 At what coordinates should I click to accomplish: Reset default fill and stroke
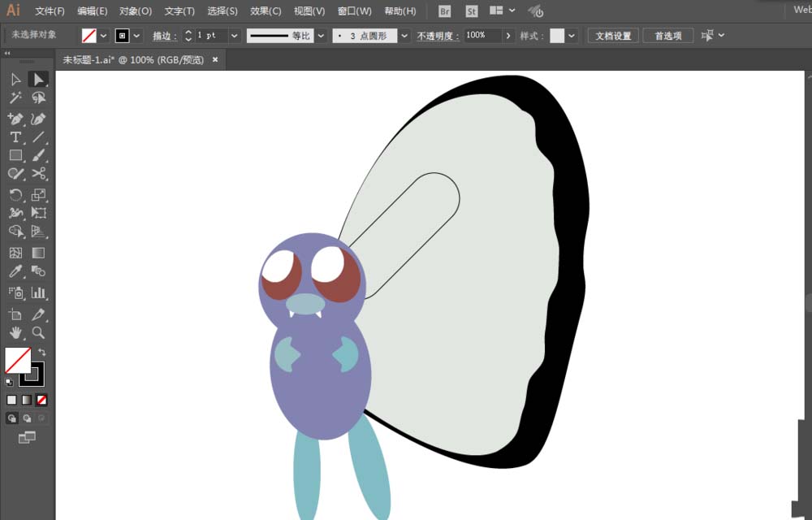click(x=9, y=382)
